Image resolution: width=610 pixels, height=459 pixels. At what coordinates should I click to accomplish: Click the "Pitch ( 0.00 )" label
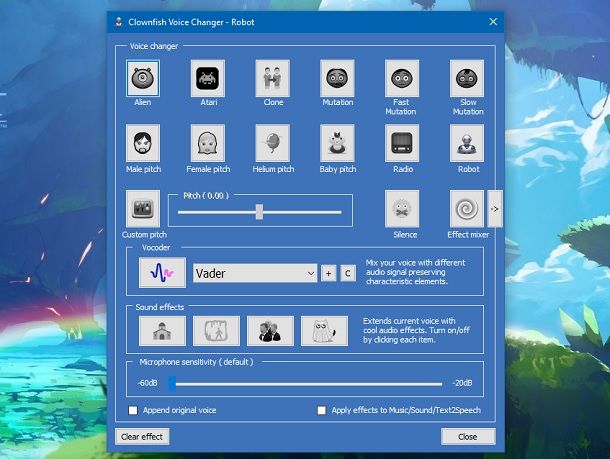point(206,196)
